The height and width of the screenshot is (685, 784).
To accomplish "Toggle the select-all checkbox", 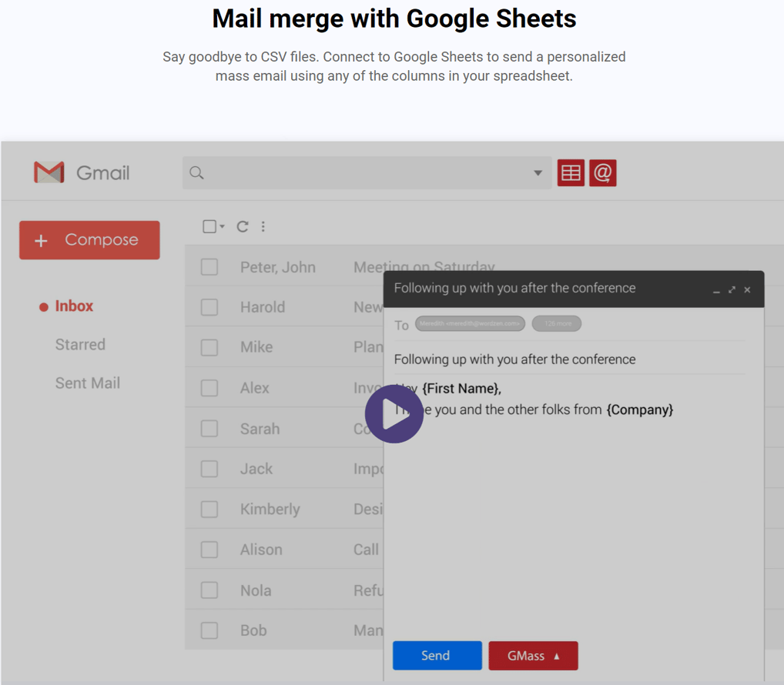I will coord(209,226).
